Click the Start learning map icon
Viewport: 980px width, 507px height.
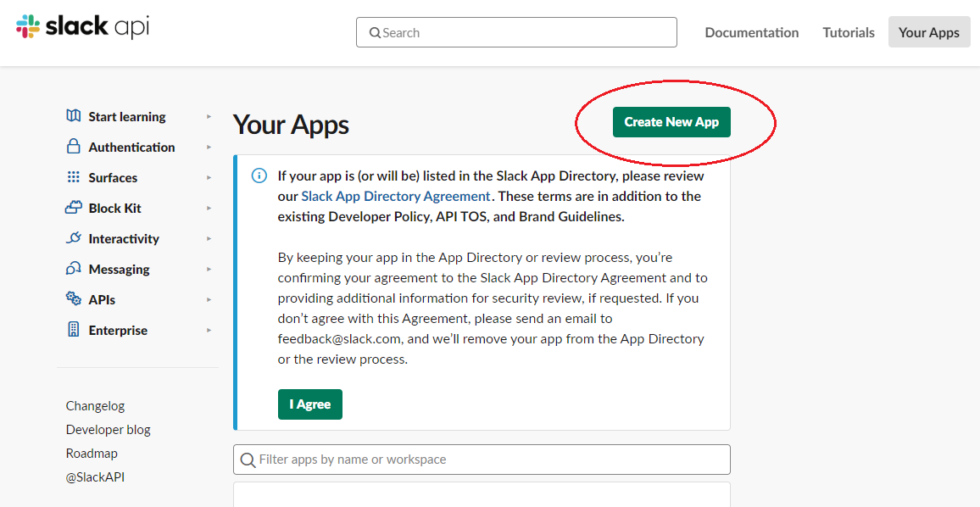pyautogui.click(x=73, y=115)
